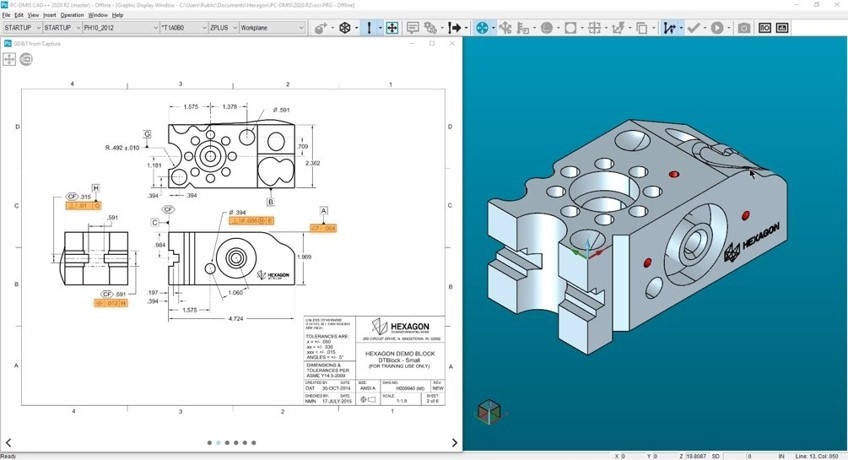Click the checkmark icon in the toolbar
Viewport: 848px width, 460px height.
(694, 28)
